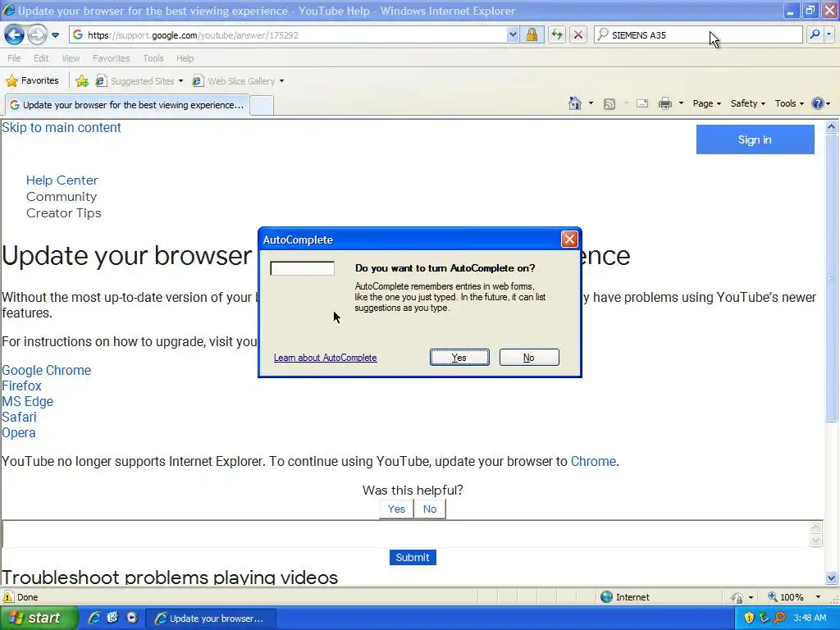This screenshot has height=630, width=840.
Task: Click the Safari link
Action: [20, 417]
